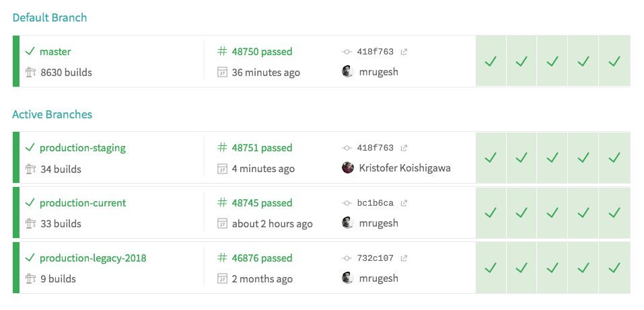The image size is (644, 310).
Task: Open external link icon beside commit bc1b6ca
Action: click(404, 203)
